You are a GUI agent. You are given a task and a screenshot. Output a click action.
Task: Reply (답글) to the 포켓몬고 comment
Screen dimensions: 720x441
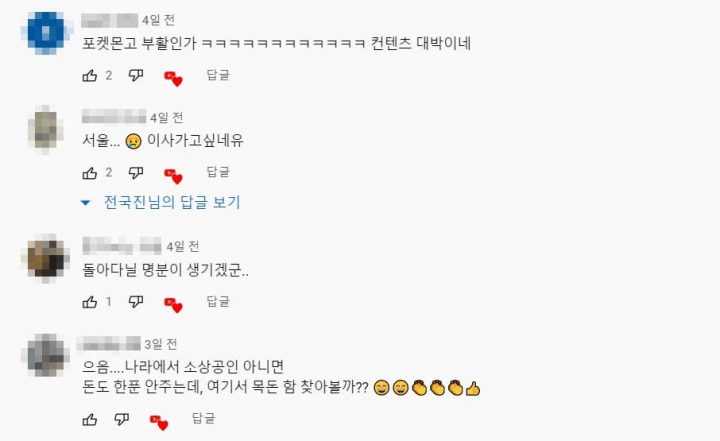click(x=218, y=75)
